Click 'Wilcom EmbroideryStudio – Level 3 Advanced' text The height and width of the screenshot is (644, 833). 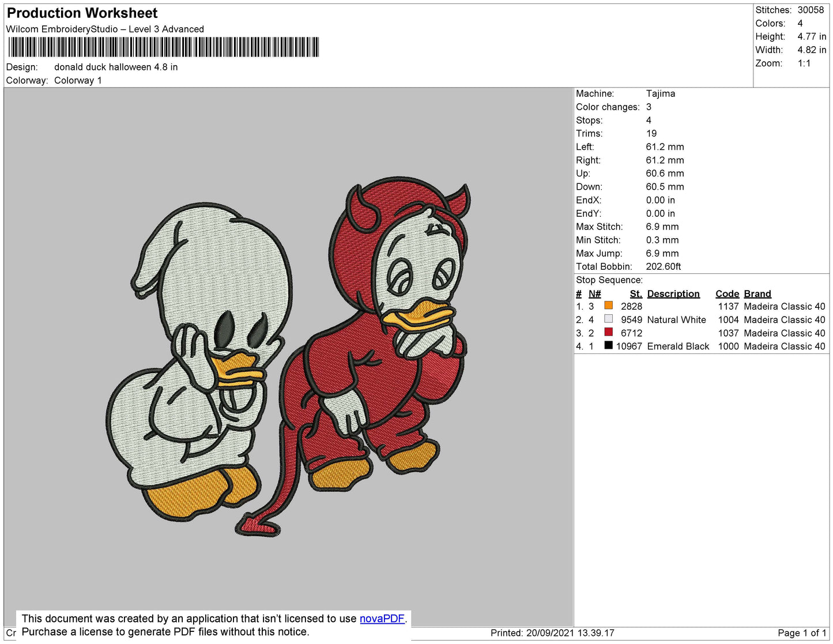pos(105,29)
